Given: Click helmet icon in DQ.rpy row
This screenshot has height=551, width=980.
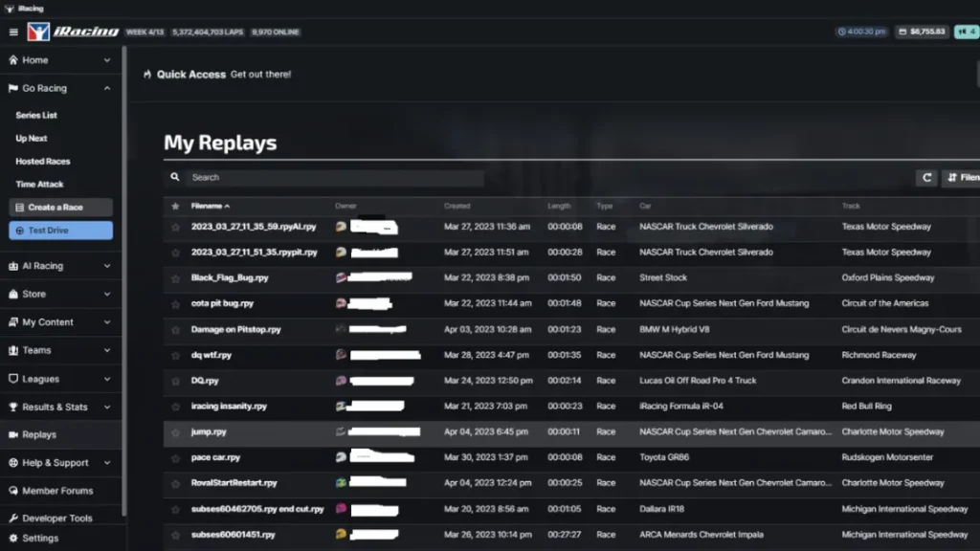Looking at the screenshot, I should [341, 381].
